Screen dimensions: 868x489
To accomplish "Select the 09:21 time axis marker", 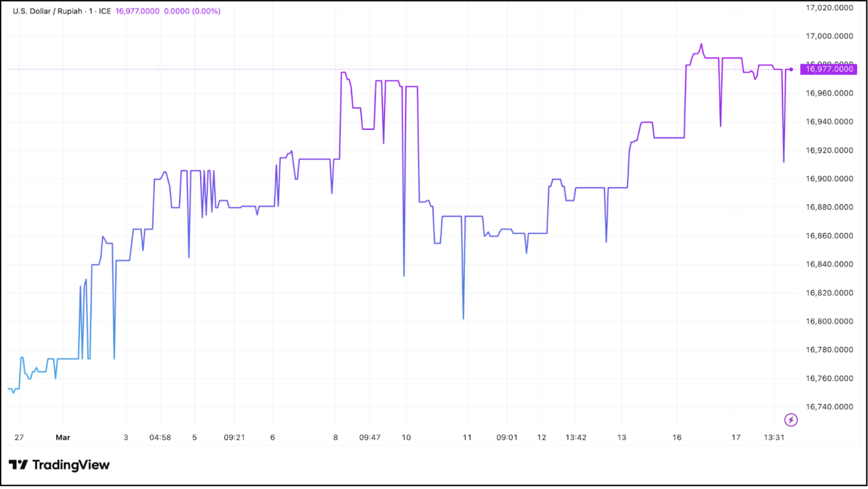I will tap(234, 437).
